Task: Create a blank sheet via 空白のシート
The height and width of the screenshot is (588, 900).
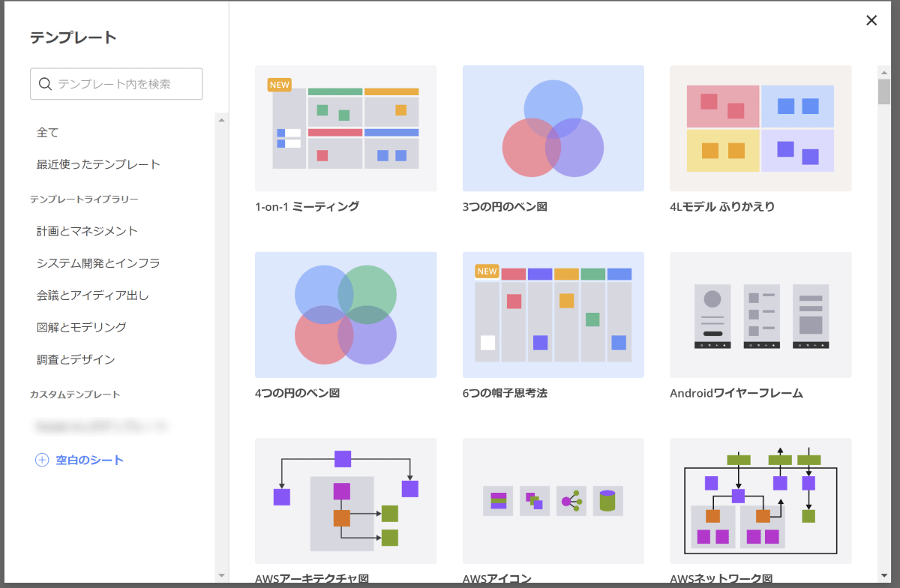Action: pyautogui.click(x=89, y=460)
